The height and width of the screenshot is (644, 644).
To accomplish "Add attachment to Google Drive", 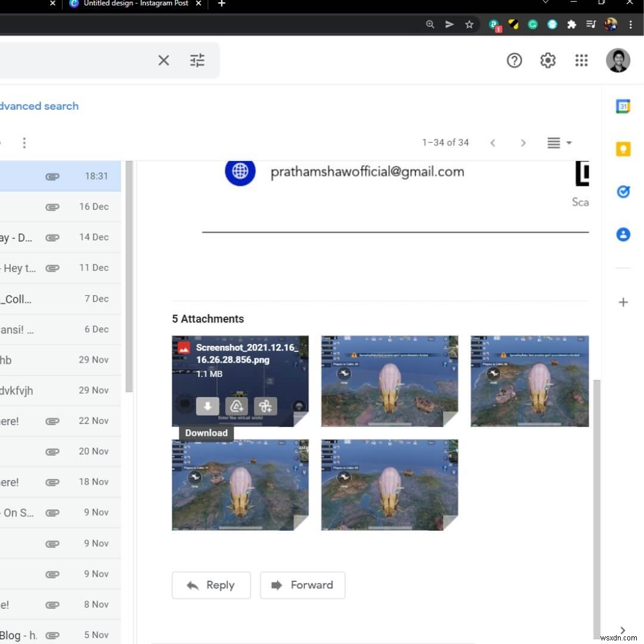I will point(237,406).
